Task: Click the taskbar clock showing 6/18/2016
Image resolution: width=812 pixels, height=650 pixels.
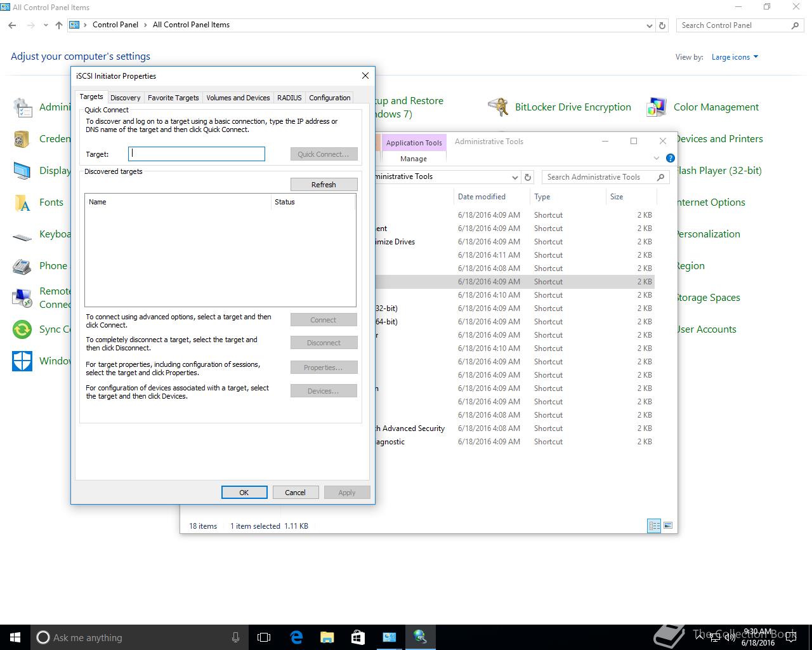Action: pyautogui.click(x=757, y=637)
